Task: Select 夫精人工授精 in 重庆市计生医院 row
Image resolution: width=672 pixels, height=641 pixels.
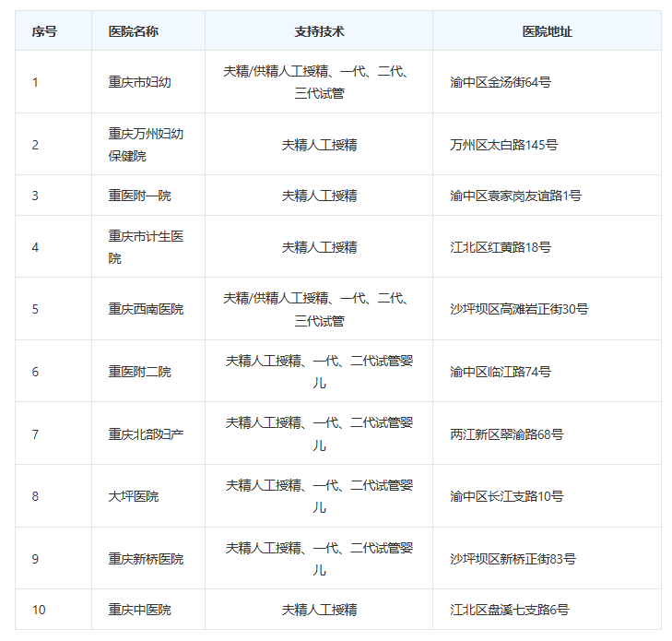Action: pyautogui.click(x=319, y=247)
